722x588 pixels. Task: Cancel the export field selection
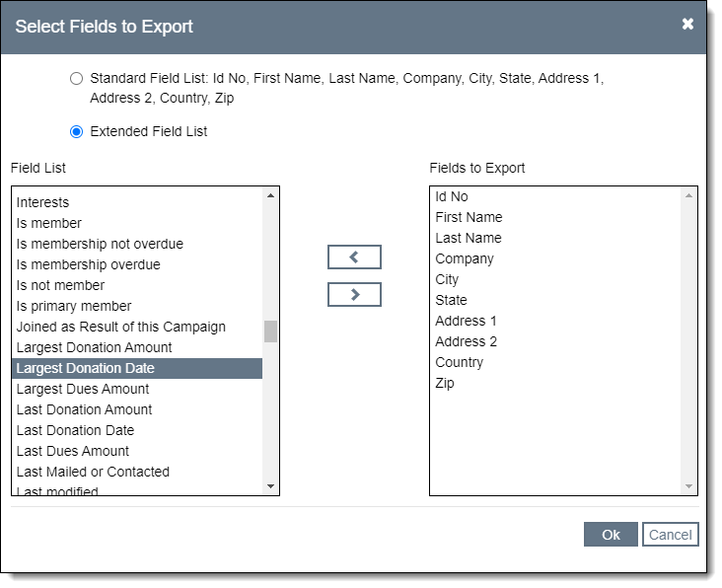click(x=670, y=535)
